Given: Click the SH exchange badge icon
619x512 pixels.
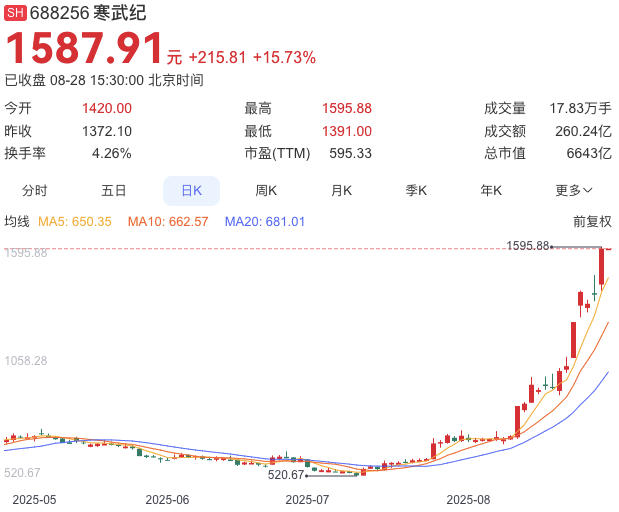Looking at the screenshot, I should coord(16,13).
